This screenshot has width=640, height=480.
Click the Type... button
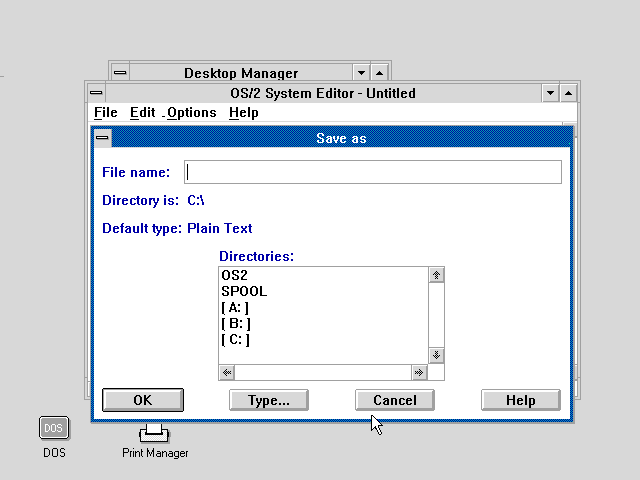[x=269, y=400]
